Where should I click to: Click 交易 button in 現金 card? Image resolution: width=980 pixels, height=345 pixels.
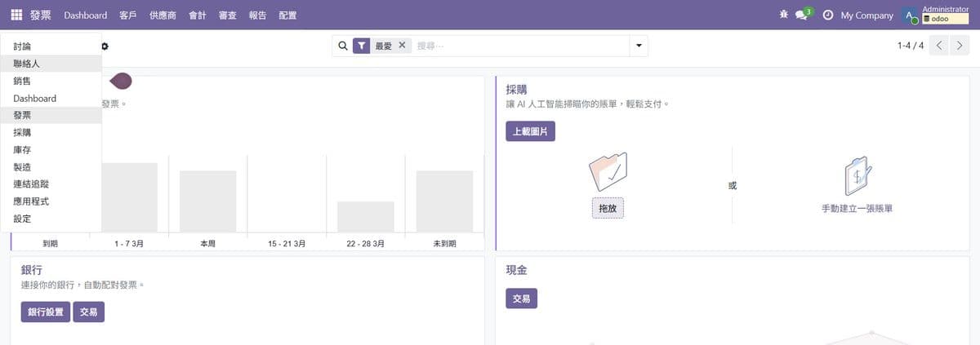pyautogui.click(x=521, y=299)
